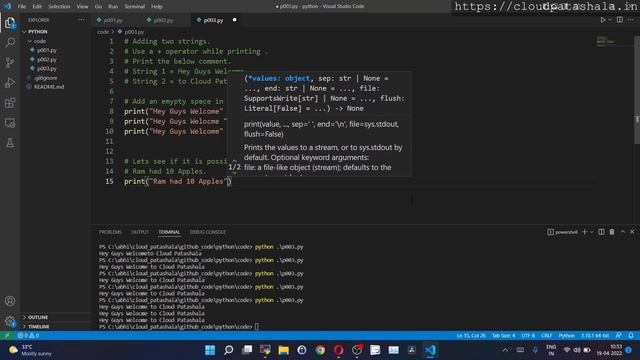Show hidden system tray icons

[x=505, y=350]
